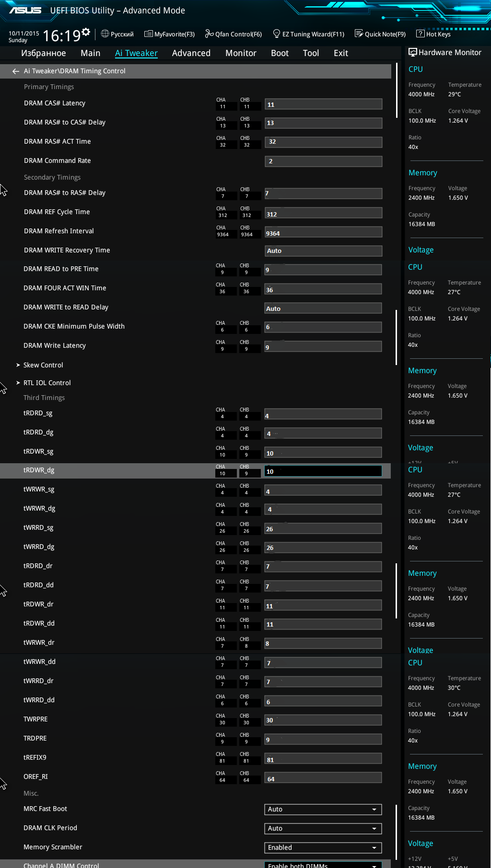Select the tWRWR_dr row label
Image resolution: width=491 pixels, height=868 pixels.
pos(39,642)
